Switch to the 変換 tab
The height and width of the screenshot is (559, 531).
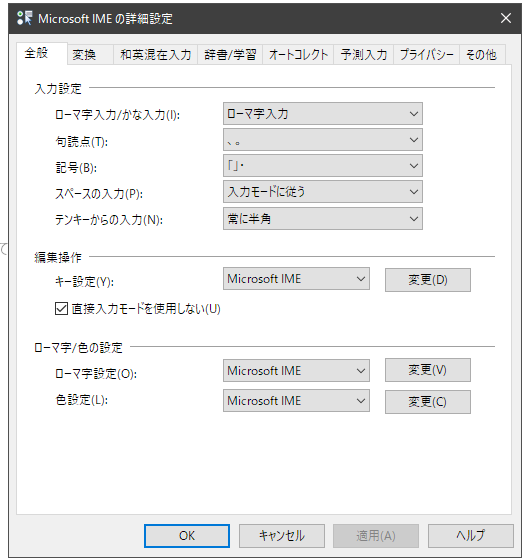pos(90,55)
